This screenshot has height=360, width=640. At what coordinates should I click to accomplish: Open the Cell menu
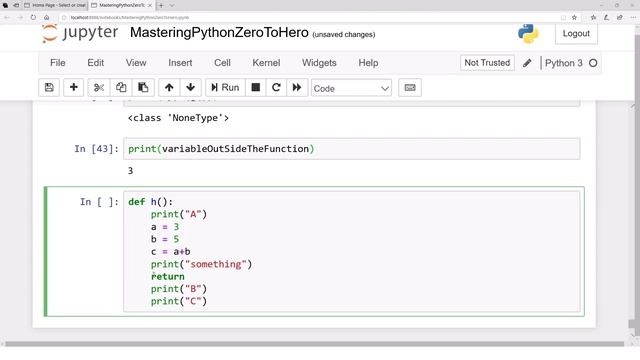click(222, 63)
